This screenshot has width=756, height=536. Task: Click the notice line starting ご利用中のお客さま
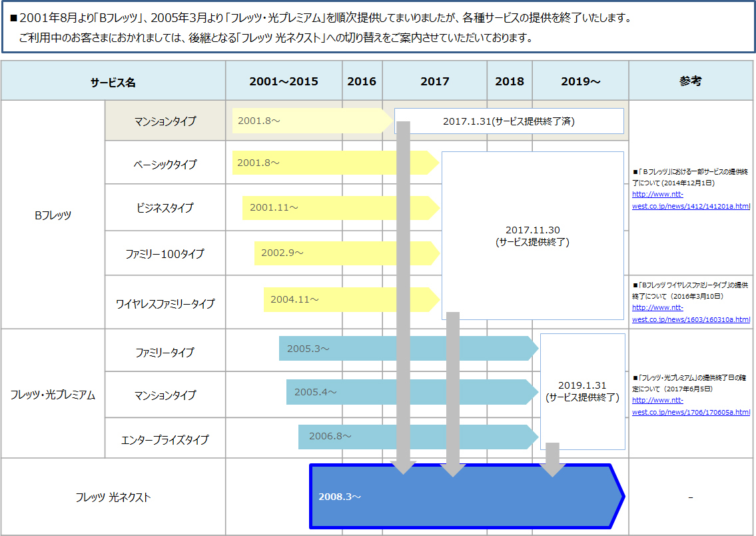click(x=276, y=37)
